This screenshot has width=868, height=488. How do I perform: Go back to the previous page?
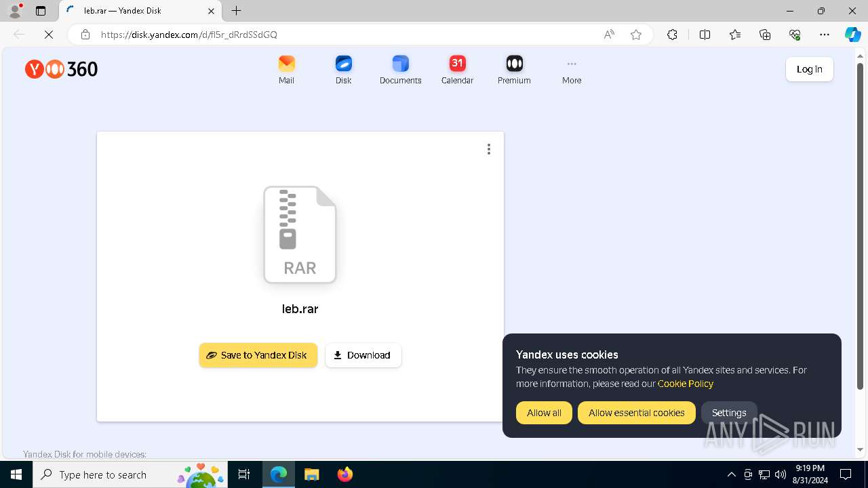tap(19, 35)
